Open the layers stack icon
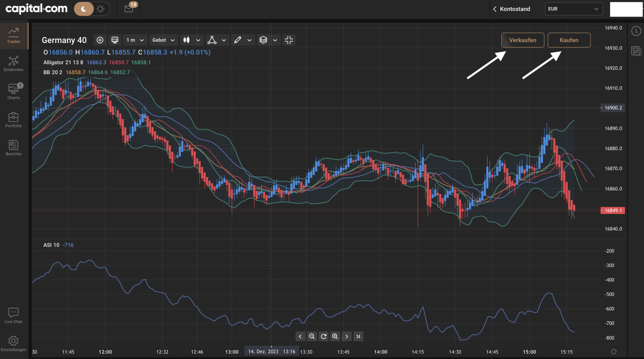The height and width of the screenshot is (359, 644). (x=263, y=40)
